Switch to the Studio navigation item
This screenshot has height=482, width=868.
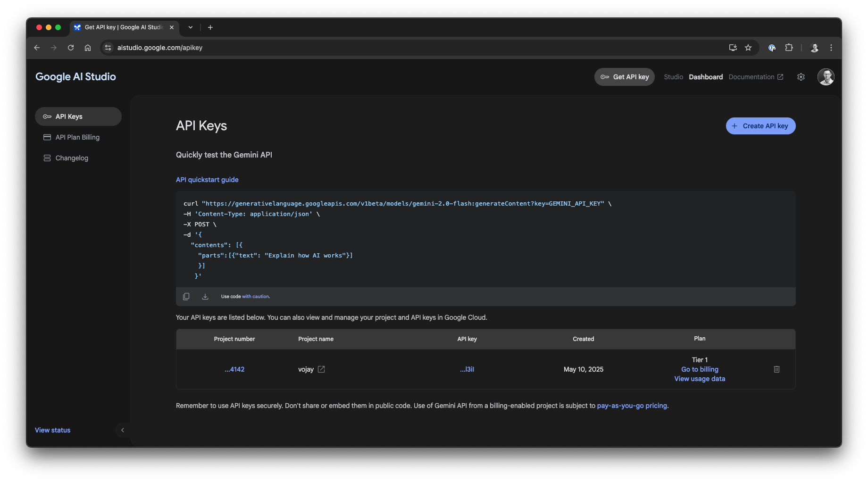click(x=673, y=76)
